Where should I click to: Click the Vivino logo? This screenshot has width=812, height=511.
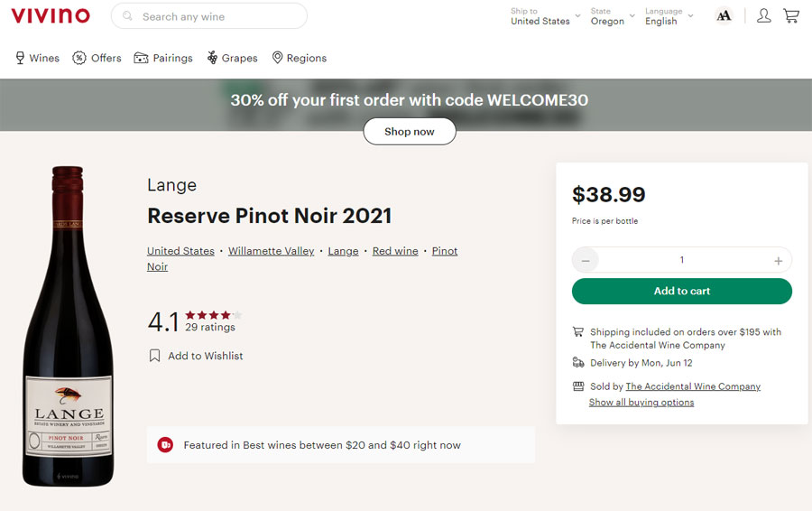pyautogui.click(x=51, y=16)
